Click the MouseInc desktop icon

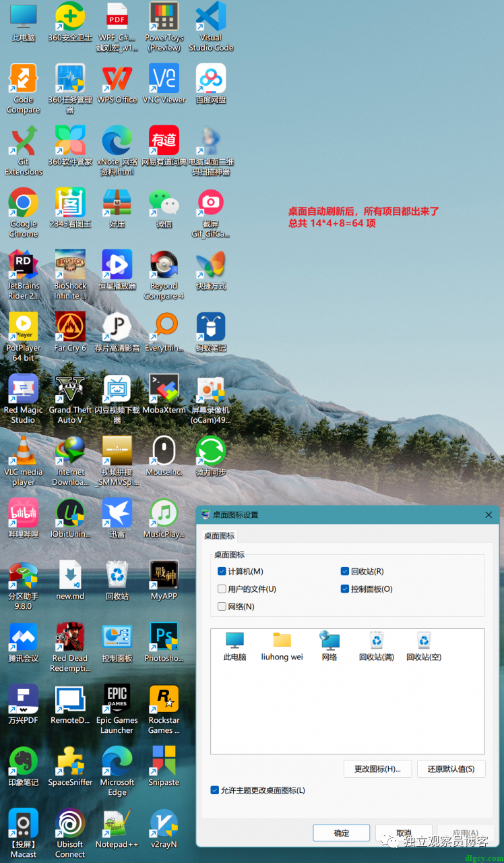pos(164,456)
